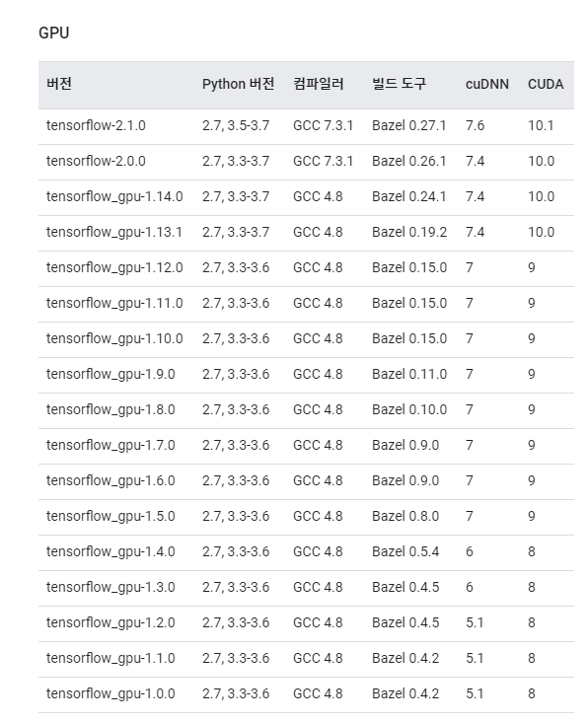Click GCC 4.8 in tensorflow_gpu-1.0.0 row
Image resolution: width=588 pixels, height=723 pixels.
click(x=318, y=693)
